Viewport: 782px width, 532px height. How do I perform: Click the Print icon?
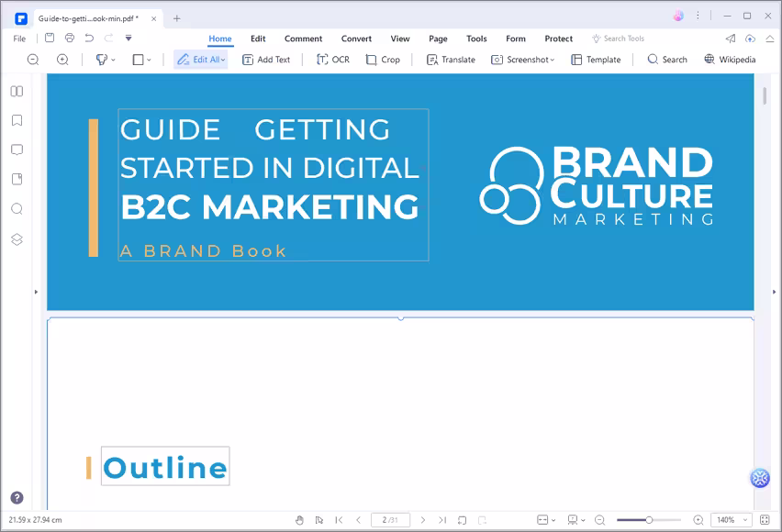tap(70, 38)
